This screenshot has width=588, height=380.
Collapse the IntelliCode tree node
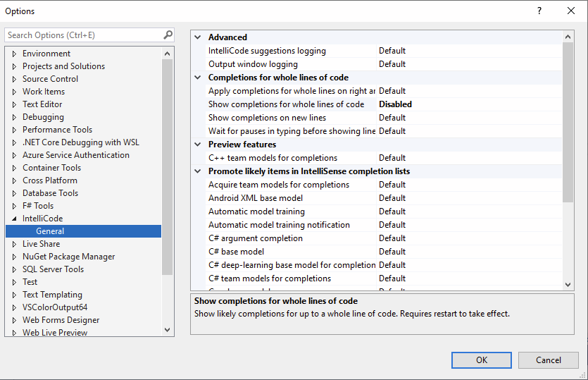[x=14, y=219]
